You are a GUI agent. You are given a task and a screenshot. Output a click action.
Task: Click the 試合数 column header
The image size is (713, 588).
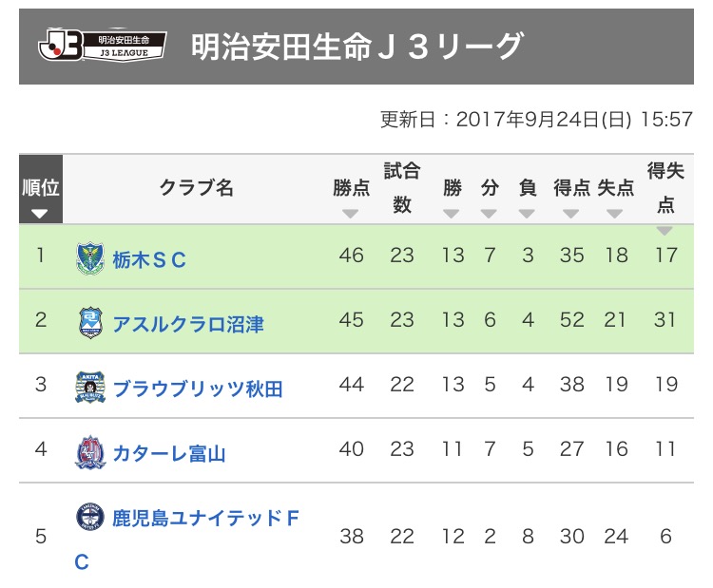pos(402,188)
